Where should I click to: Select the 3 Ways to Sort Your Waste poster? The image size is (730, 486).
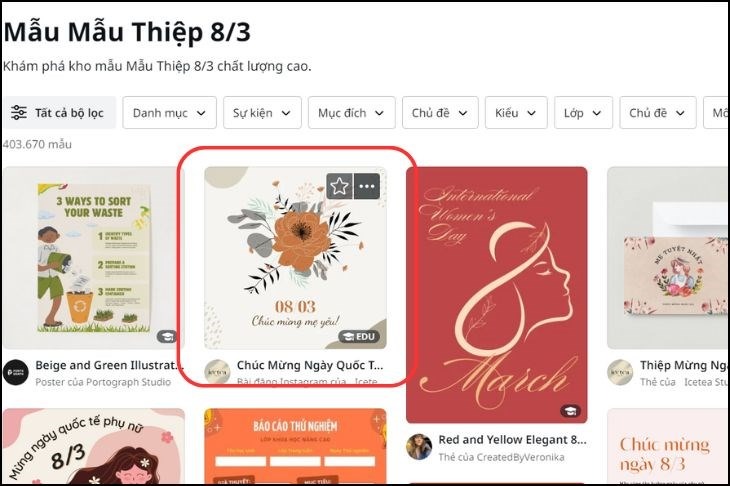click(94, 258)
